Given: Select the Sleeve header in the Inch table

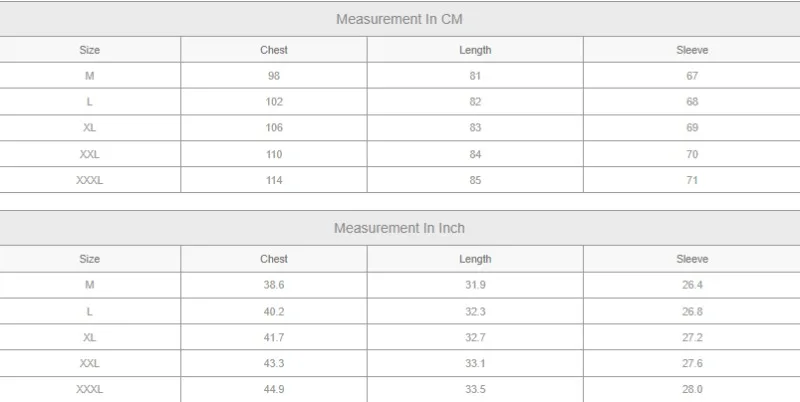Looking at the screenshot, I should (692, 259).
